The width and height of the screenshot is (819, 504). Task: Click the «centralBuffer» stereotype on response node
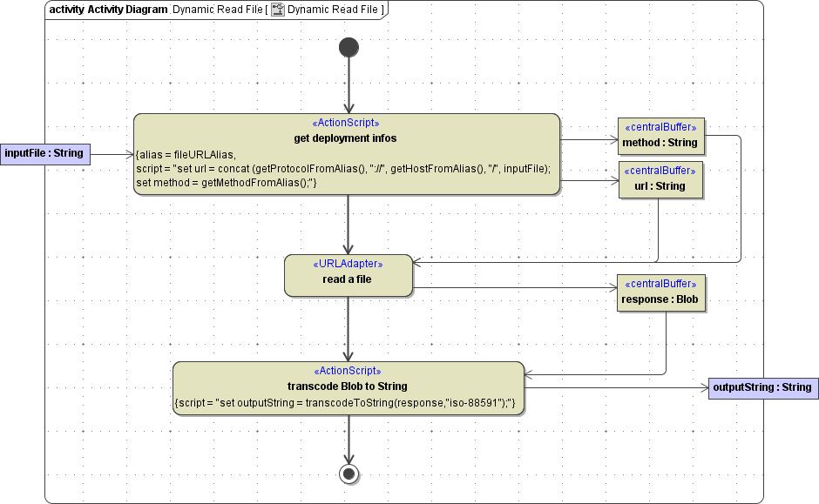661,283
